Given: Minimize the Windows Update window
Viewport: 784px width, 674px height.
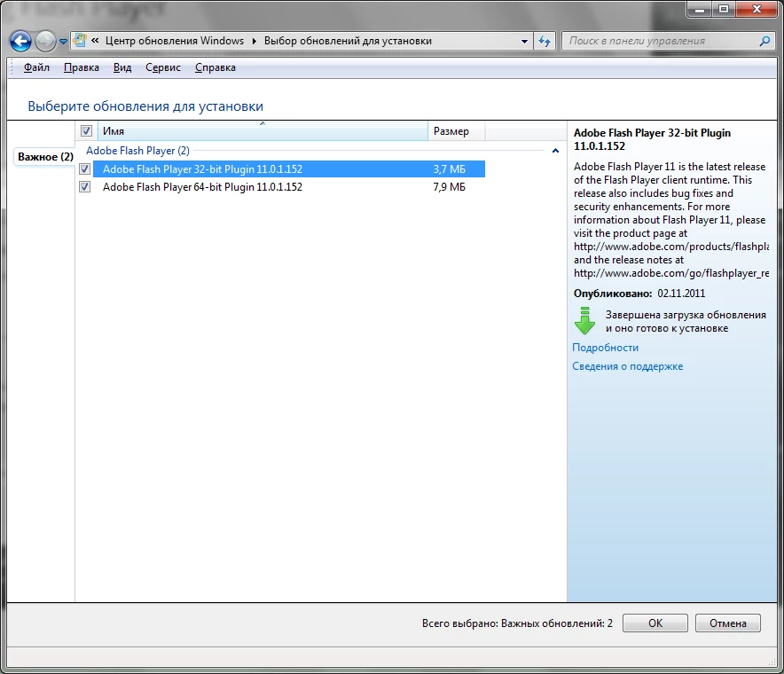Looking at the screenshot, I should point(700,9).
